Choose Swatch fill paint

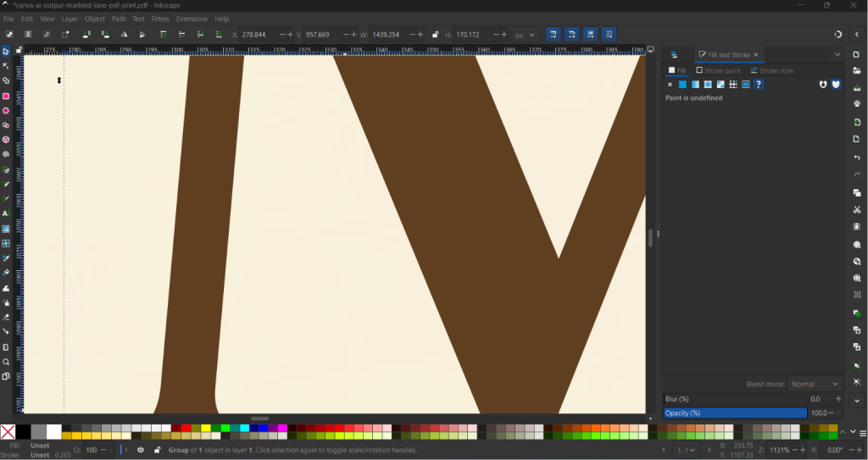[x=746, y=85]
